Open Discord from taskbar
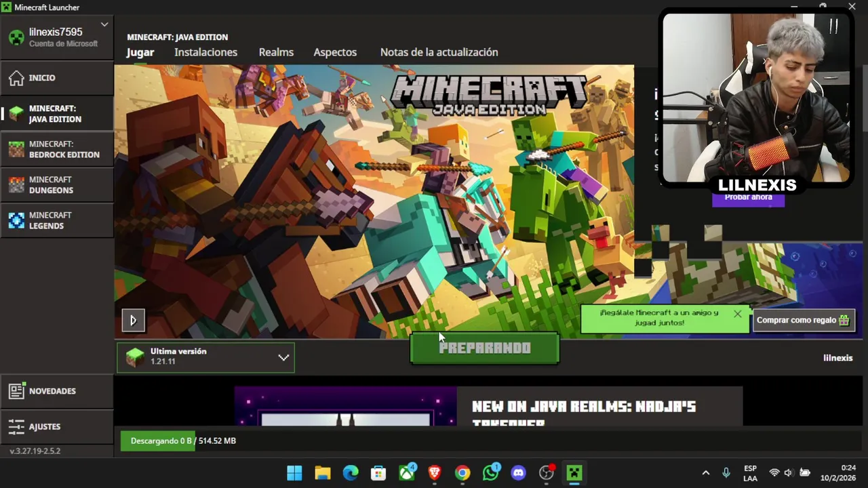This screenshot has width=868, height=488. point(519,473)
